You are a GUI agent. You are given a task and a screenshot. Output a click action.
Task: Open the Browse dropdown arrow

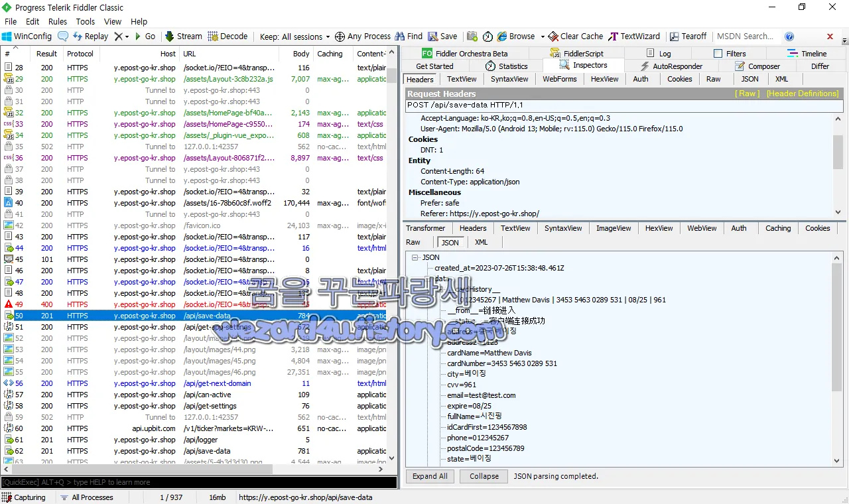point(542,36)
